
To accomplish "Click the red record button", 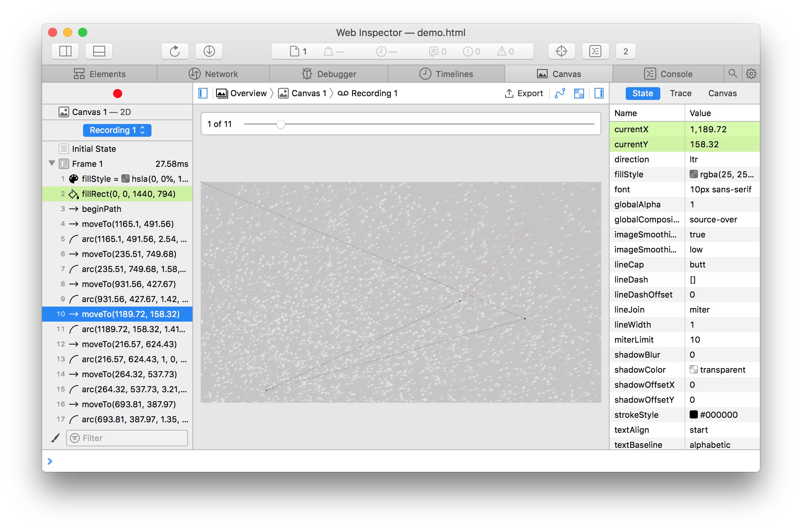I will point(118,94).
